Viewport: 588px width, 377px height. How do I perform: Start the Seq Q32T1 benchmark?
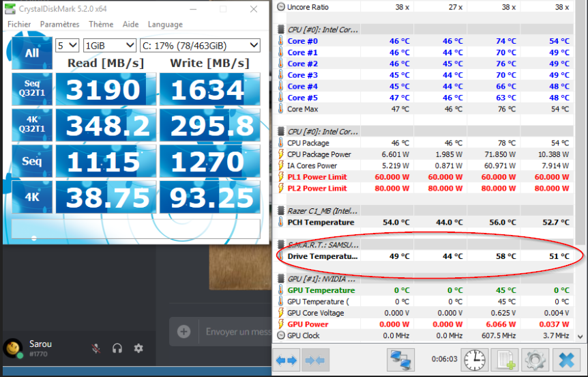click(32, 89)
